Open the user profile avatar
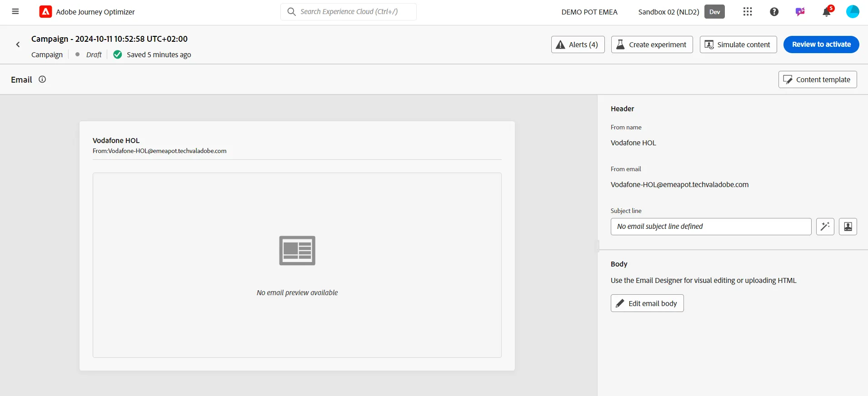This screenshot has width=868, height=396. click(853, 12)
